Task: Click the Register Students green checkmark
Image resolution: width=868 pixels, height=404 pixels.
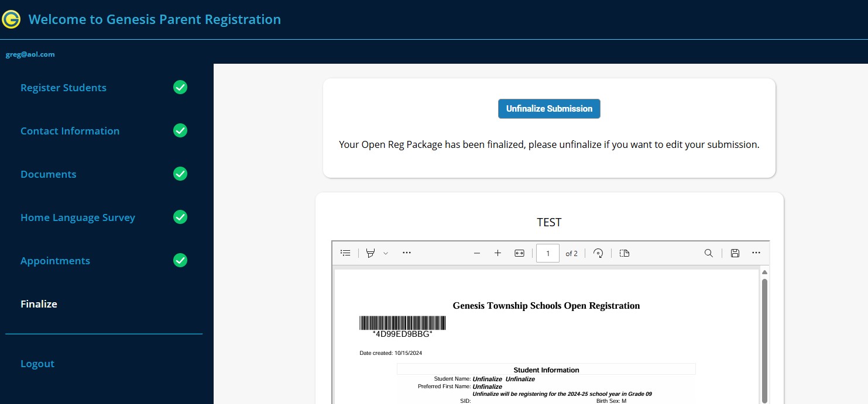Action: point(180,87)
